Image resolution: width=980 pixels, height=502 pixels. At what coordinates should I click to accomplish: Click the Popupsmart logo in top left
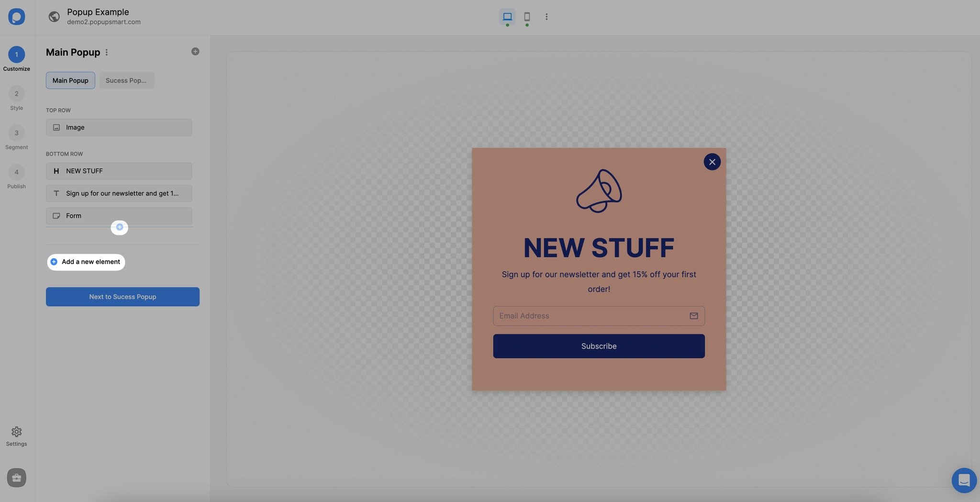tap(16, 17)
